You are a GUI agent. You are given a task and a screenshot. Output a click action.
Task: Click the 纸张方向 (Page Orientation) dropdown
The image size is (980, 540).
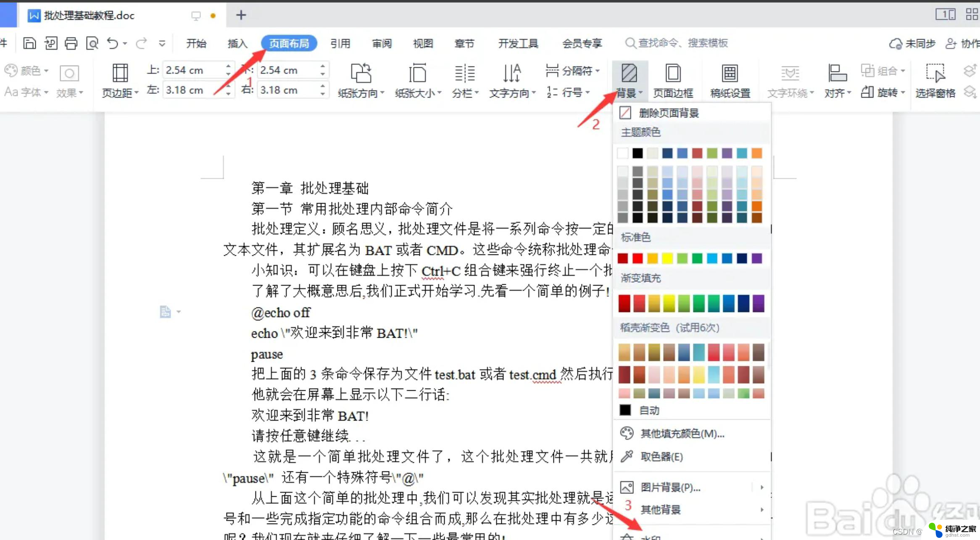[x=359, y=80]
